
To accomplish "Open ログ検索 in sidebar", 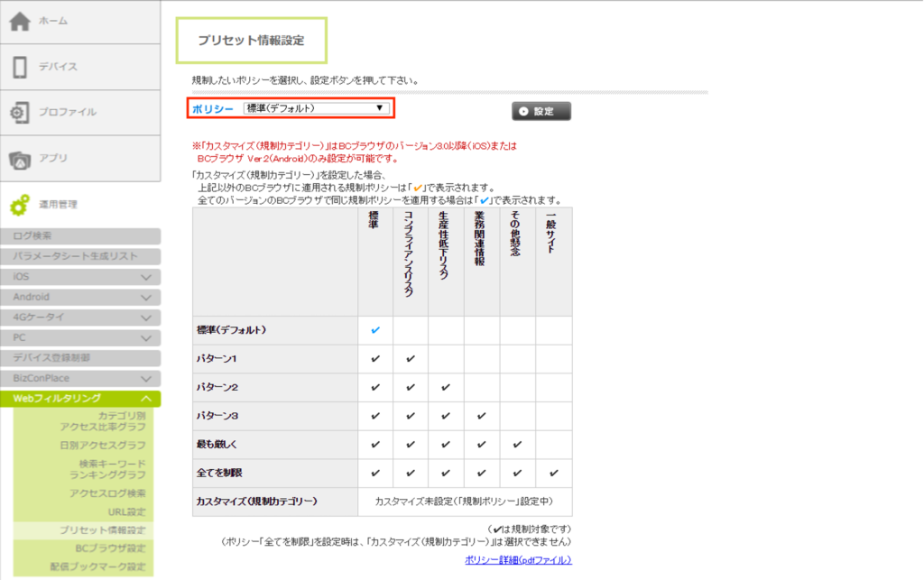I will [80, 236].
